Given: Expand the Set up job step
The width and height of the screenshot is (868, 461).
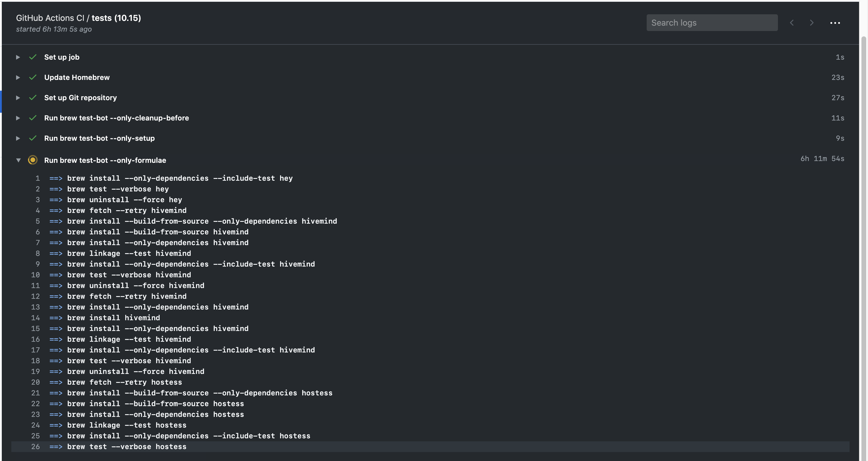Looking at the screenshot, I should click(x=18, y=57).
